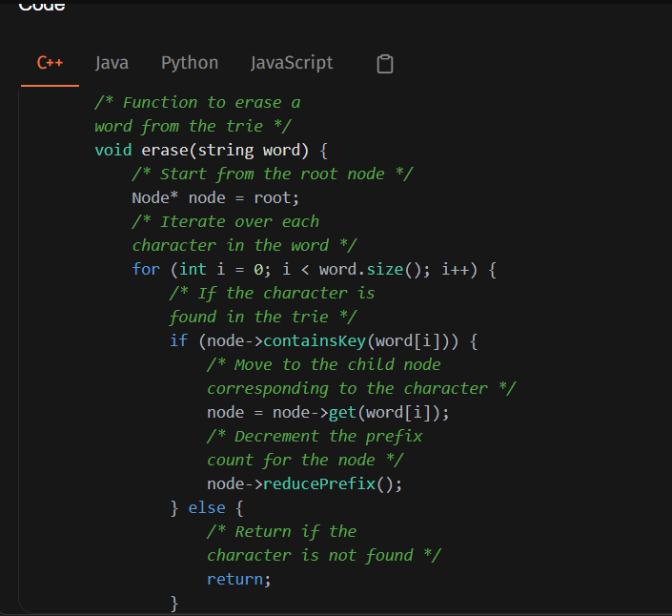Click the comment 'word from the trie */'
672x616 pixels.
tap(193, 127)
